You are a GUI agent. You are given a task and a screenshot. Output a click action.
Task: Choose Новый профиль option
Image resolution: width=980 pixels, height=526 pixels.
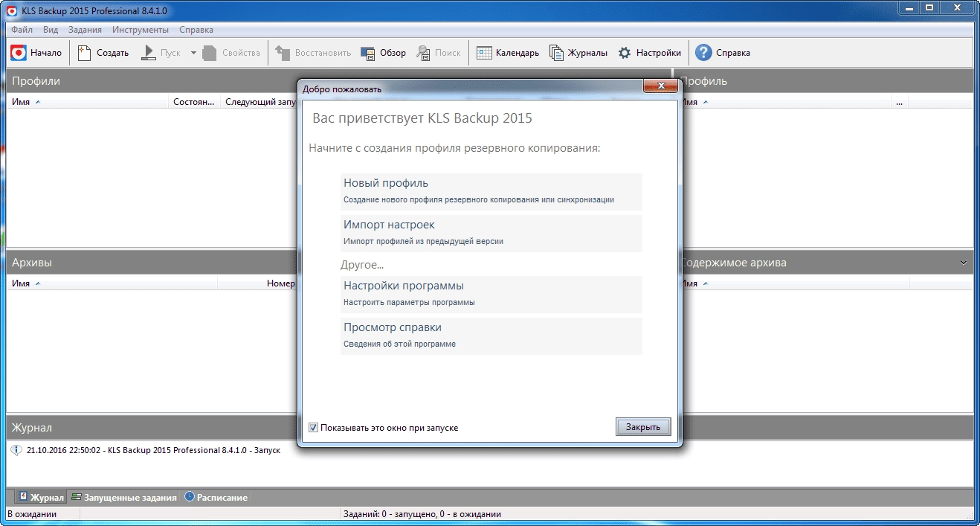coord(491,191)
